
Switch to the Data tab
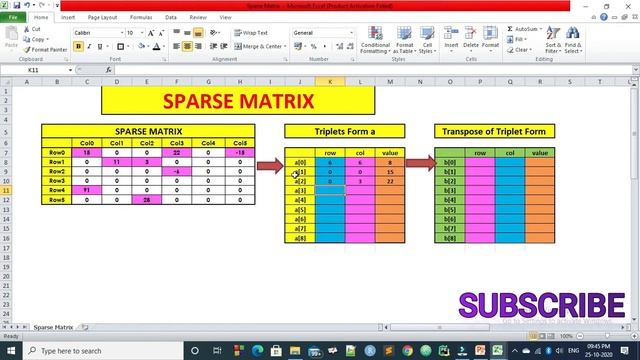pos(171,17)
